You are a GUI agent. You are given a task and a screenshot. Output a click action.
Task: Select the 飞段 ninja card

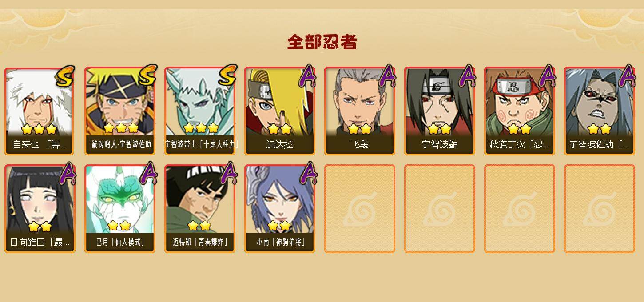click(x=360, y=111)
